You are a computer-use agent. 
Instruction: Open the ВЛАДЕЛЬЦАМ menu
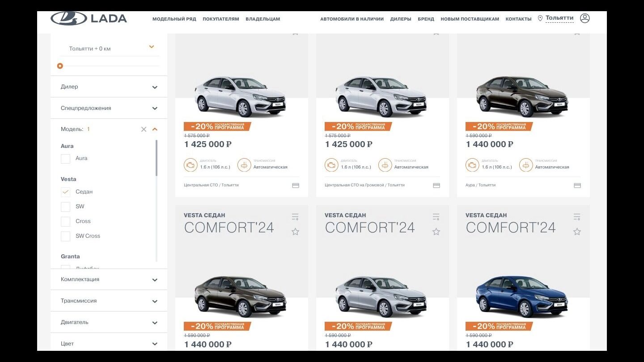[x=263, y=19]
